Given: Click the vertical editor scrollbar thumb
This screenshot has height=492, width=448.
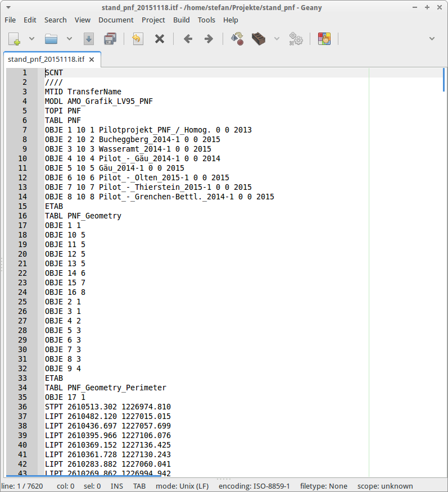Looking at the screenshot, I should pos(444,80).
